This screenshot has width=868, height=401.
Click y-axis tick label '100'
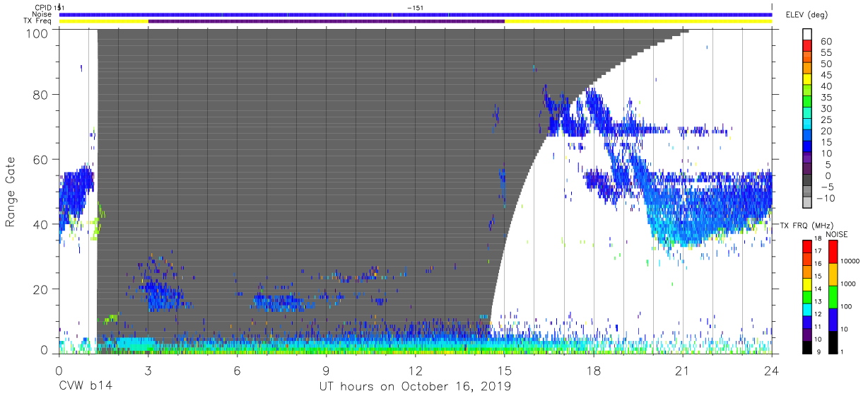[37, 33]
